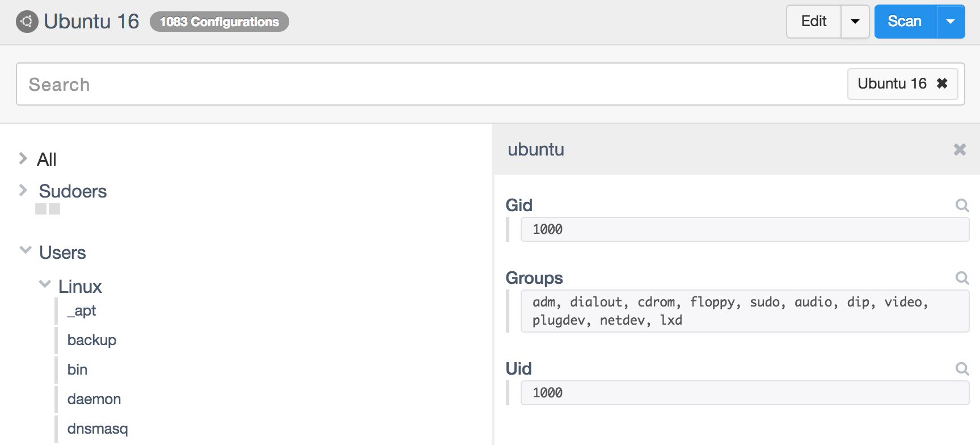The height and width of the screenshot is (445, 980).
Task: Click the Gid heading label
Action: coord(519,205)
